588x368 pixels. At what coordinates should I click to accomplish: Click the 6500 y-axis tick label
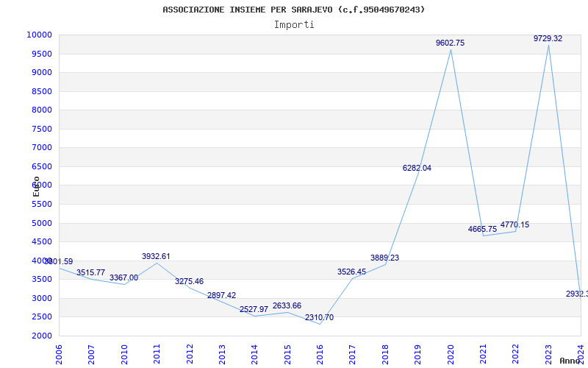(x=41, y=166)
